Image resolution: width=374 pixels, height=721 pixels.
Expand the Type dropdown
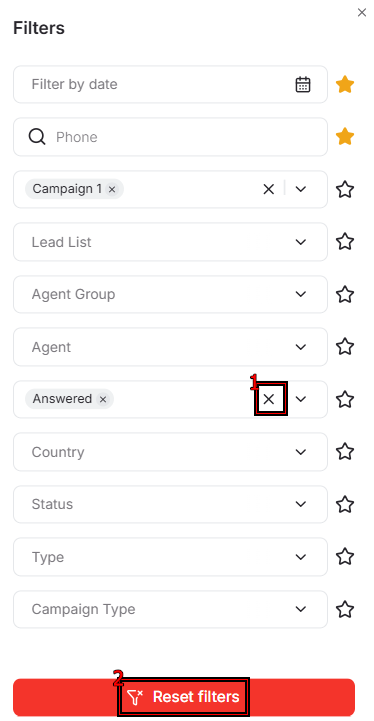pyautogui.click(x=301, y=557)
